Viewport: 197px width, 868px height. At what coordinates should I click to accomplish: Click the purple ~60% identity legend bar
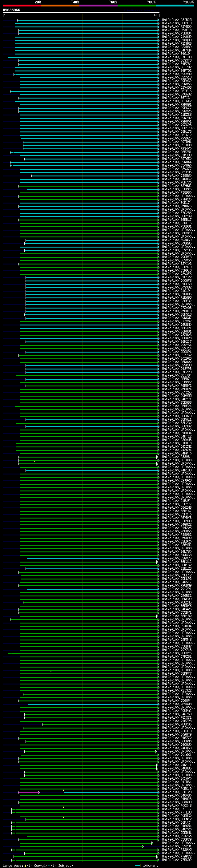click(x=98, y=6)
